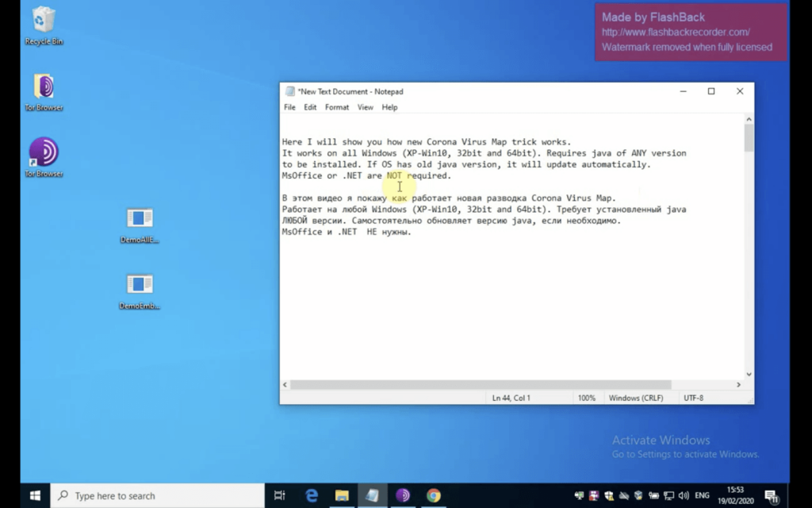812x508 pixels.
Task: Open File Explorer from the taskbar
Action: tap(342, 495)
